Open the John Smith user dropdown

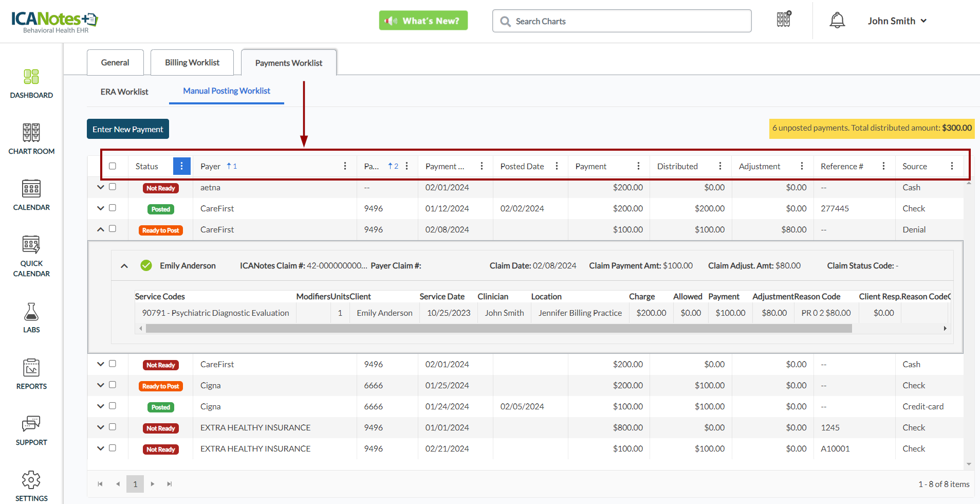coord(897,21)
